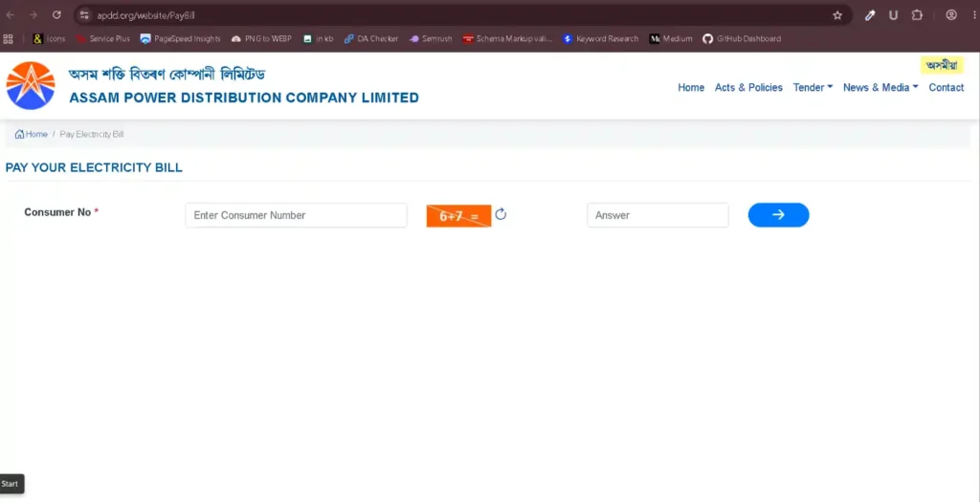
Task: Open Keyword Research bookmark
Action: (601, 38)
